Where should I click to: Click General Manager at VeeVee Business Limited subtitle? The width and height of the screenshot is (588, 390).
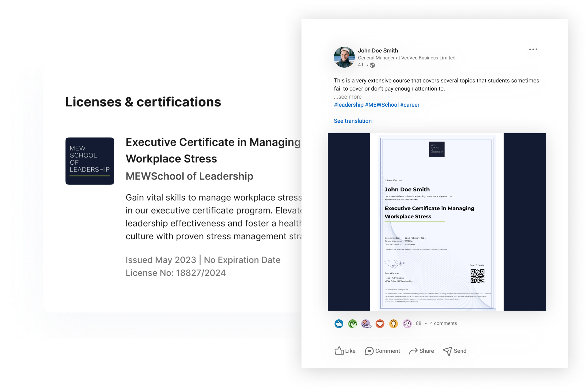tap(406, 58)
